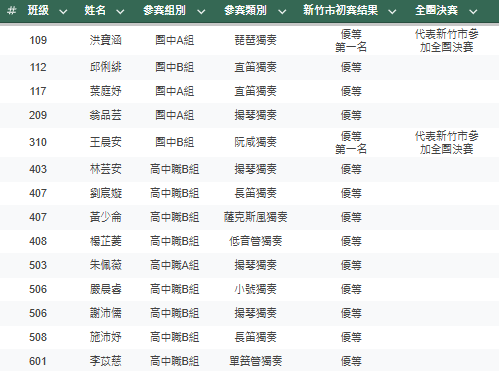Viewport: 499px width, 371px height.
Task: Click the name 王晨安
Action: point(106,142)
